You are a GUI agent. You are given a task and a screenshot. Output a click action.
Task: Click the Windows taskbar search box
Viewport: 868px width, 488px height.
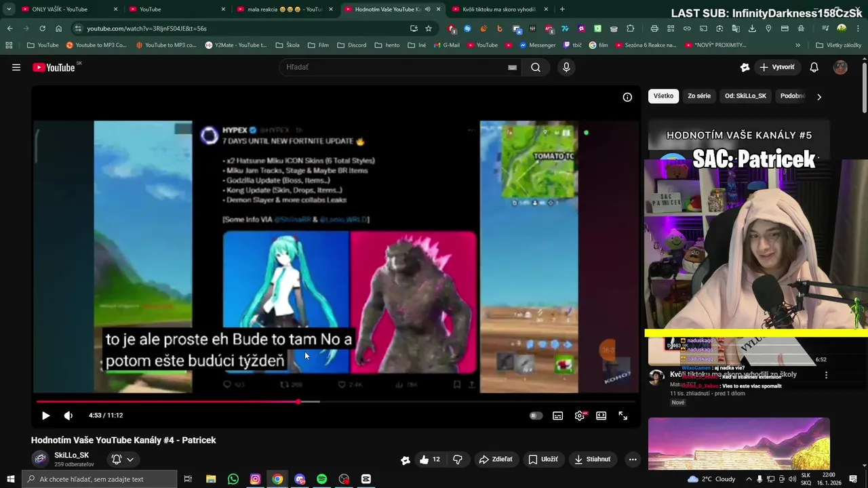pos(100,479)
